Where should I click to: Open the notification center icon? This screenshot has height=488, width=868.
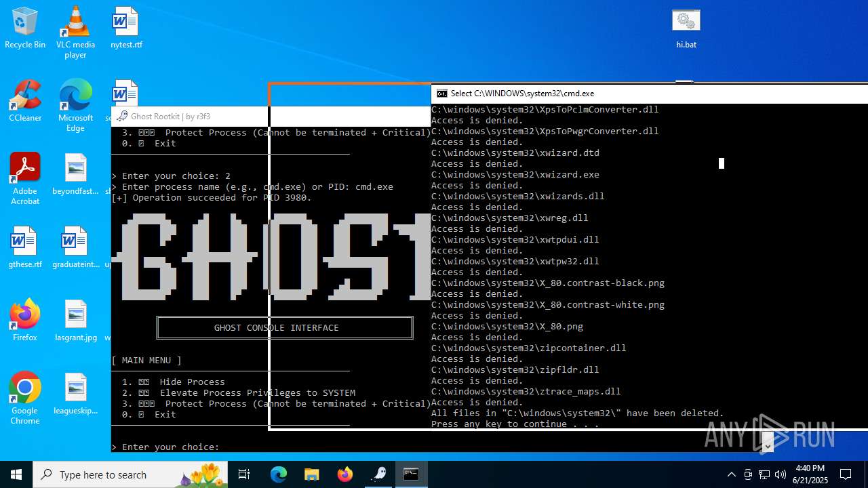846,474
